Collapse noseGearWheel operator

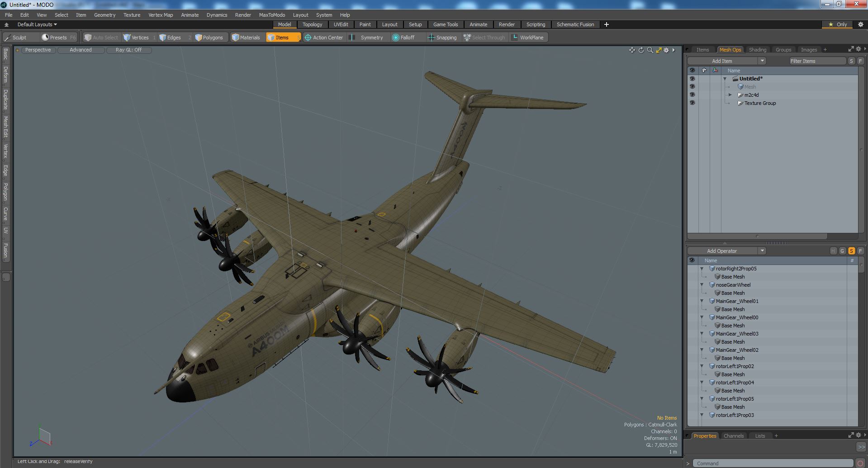(x=702, y=285)
